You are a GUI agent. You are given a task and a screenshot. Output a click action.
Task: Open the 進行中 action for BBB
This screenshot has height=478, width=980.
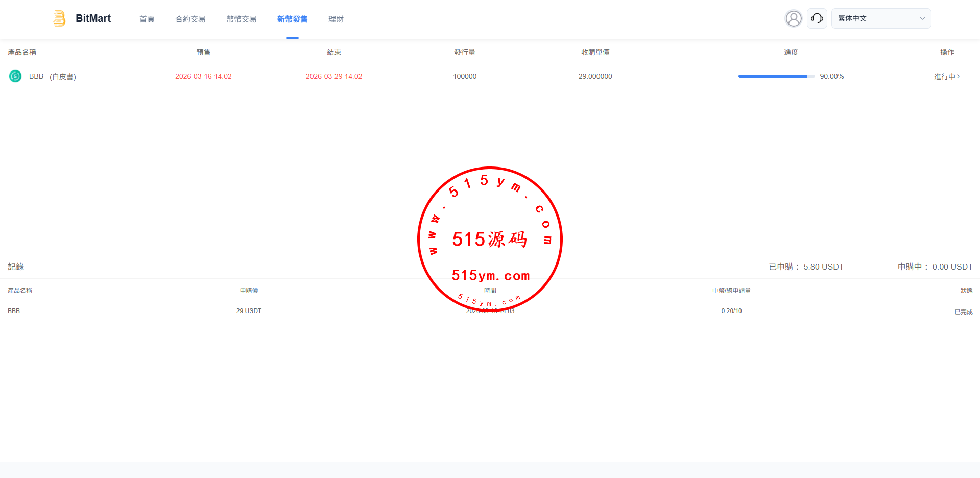946,76
